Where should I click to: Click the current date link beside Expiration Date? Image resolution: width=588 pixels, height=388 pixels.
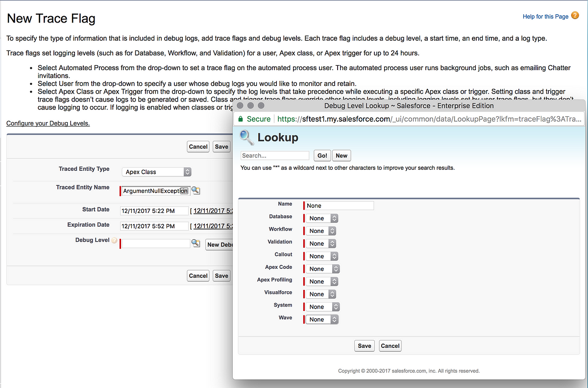[213, 226]
